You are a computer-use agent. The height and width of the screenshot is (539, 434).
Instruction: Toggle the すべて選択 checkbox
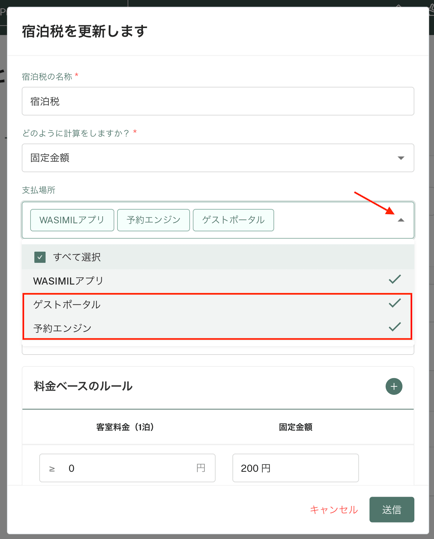(40, 257)
